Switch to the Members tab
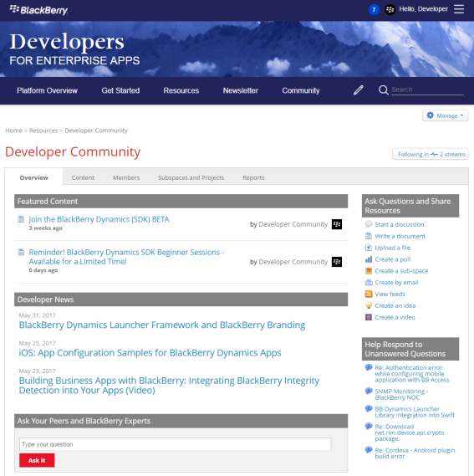The width and height of the screenshot is (474, 476). (126, 177)
